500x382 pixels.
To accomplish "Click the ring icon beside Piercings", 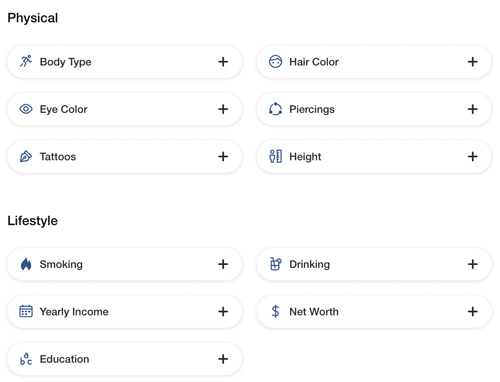I will 275,109.
